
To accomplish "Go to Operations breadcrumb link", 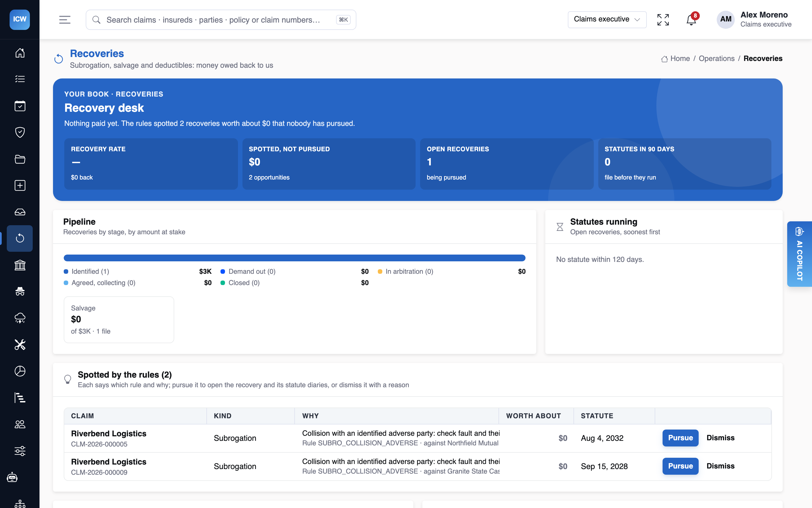I will 716,58.
